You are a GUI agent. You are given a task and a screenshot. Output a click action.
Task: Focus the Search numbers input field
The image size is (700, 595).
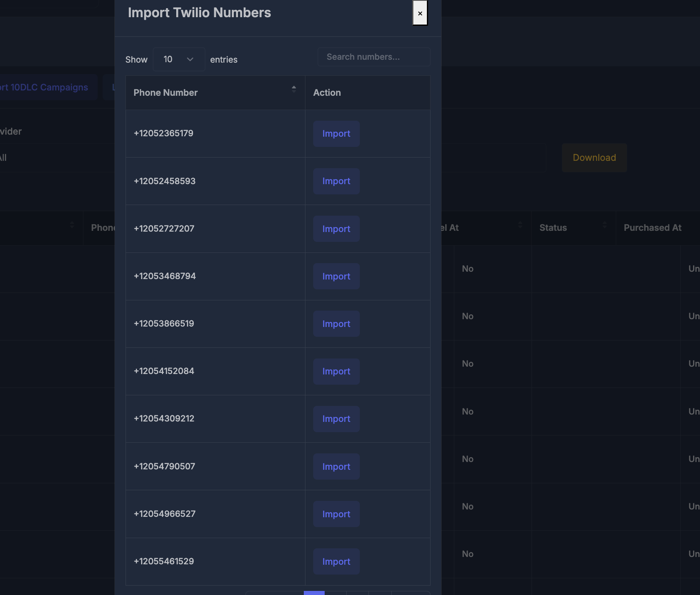pyautogui.click(x=374, y=57)
